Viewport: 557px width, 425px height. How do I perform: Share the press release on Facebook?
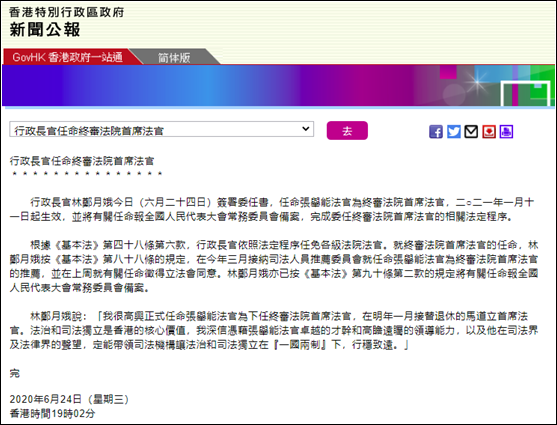tap(436, 132)
